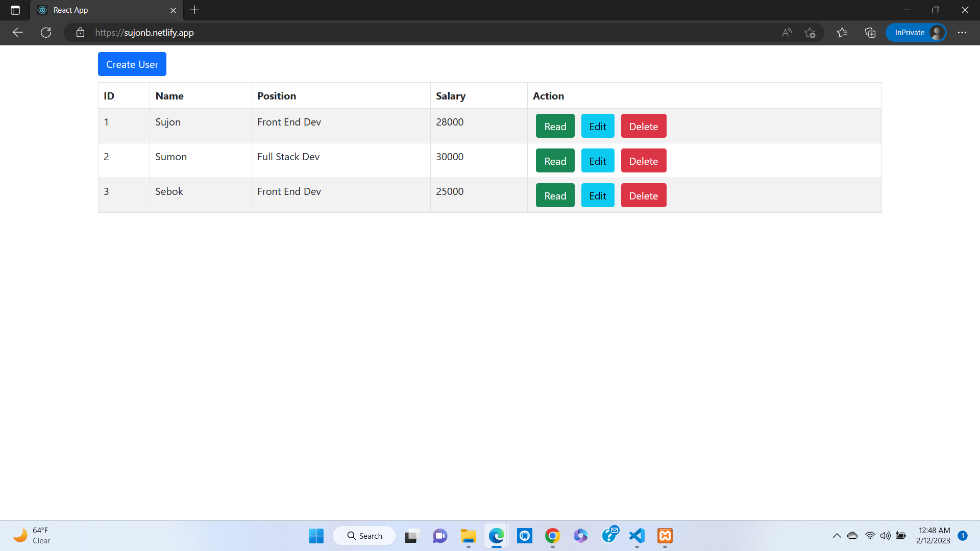Open the Windows Start menu
The width and height of the screenshot is (980, 551).
pyautogui.click(x=316, y=536)
